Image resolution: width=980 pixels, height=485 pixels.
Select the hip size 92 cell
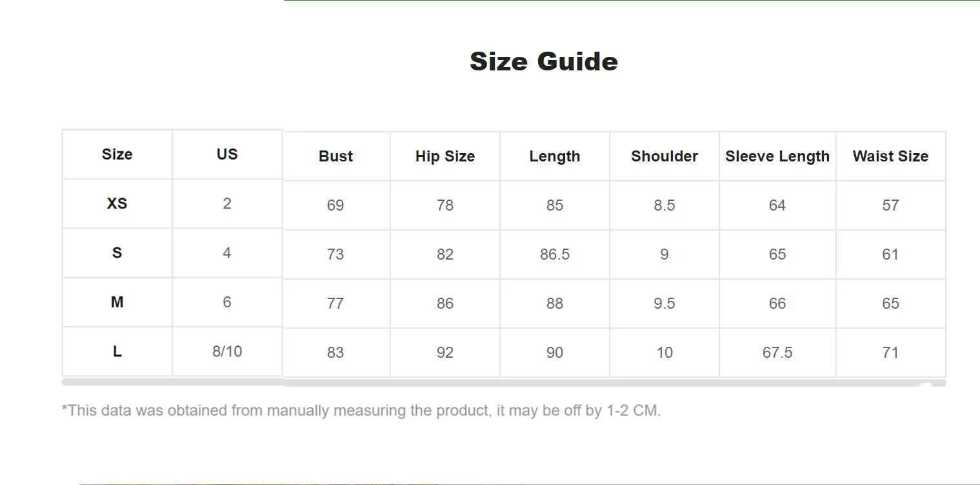(x=445, y=353)
